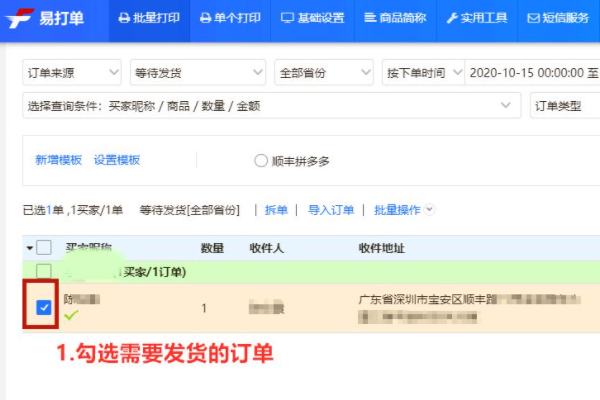
Task: Go to the 商品简称 tab
Action: pos(395,18)
